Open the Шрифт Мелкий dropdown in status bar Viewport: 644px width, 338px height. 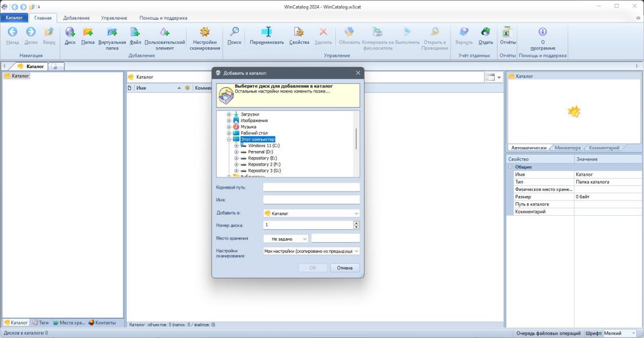619,333
